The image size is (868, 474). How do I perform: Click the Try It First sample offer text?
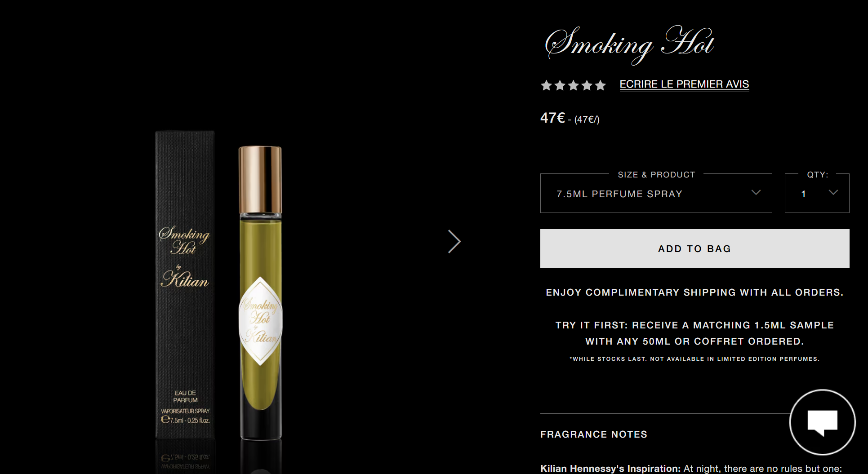[x=694, y=333]
